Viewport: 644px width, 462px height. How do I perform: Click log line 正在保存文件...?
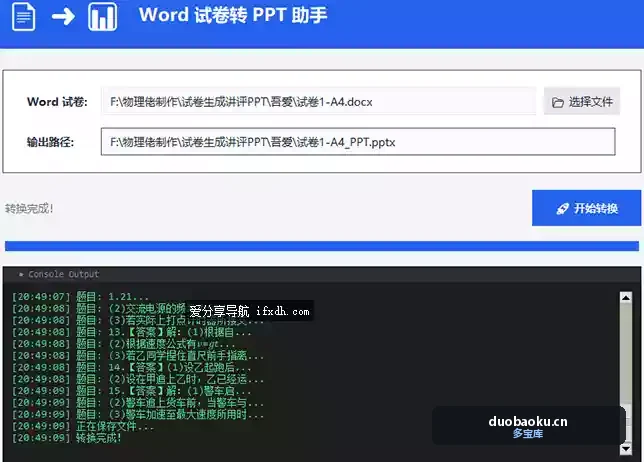pyautogui.click(x=83, y=426)
